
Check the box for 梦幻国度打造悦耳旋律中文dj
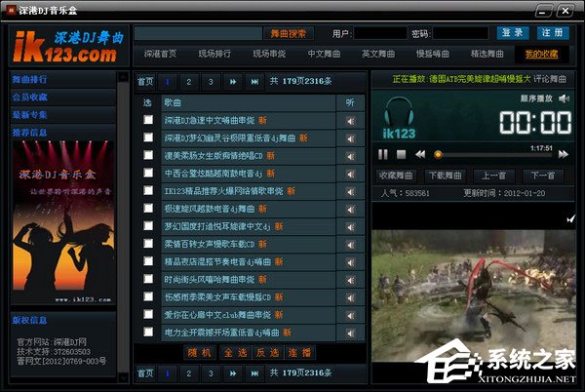[148, 225]
